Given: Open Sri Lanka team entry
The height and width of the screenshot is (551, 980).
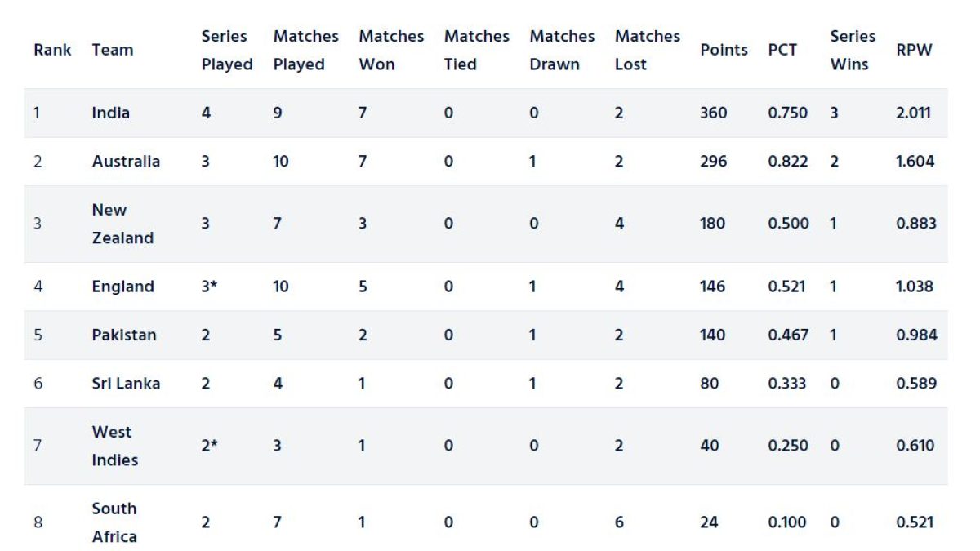Looking at the screenshot, I should pos(126,383).
